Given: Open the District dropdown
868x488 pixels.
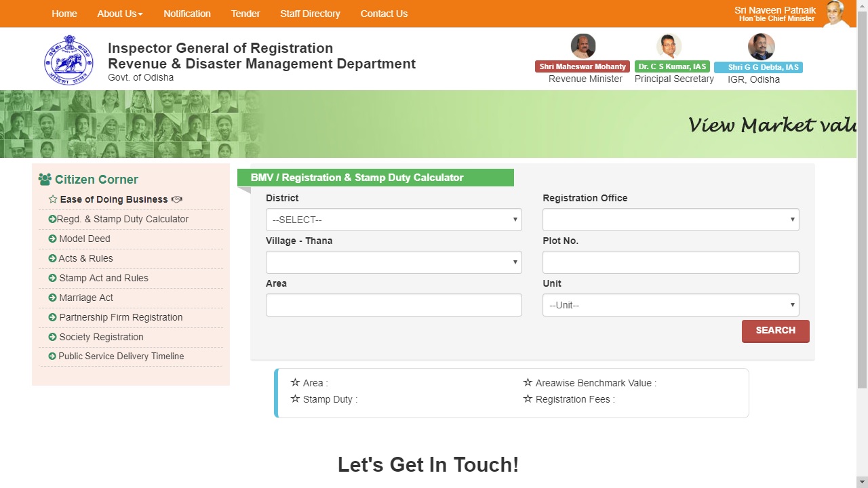Looking at the screenshot, I should click(x=393, y=220).
